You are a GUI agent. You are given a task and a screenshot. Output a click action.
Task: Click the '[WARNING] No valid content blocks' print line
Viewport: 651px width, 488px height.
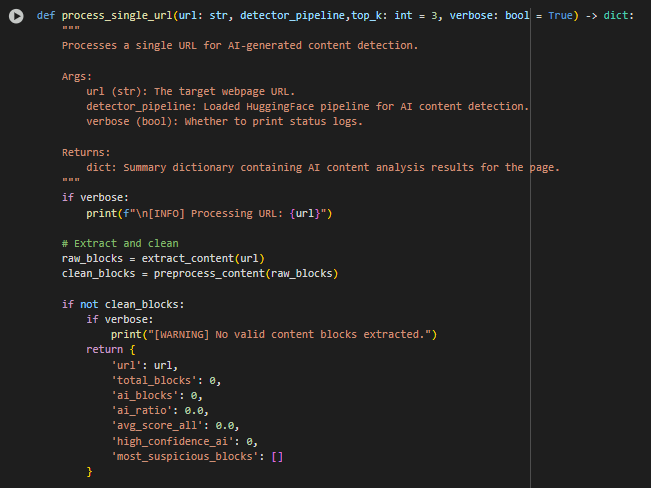pyautogui.click(x=274, y=335)
